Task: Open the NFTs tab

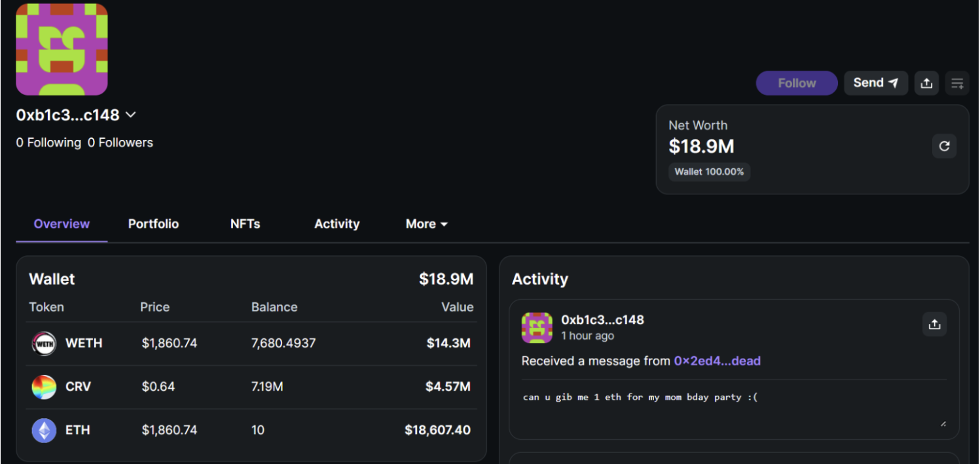Action: 245,224
